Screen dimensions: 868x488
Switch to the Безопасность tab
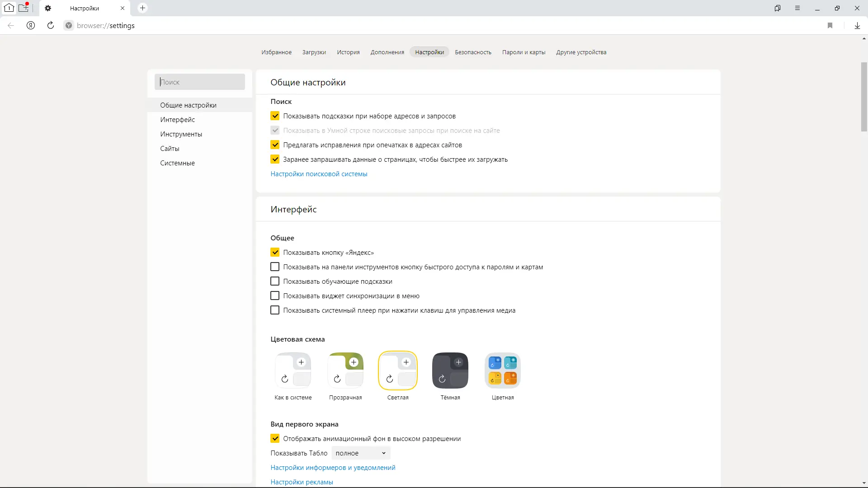tap(473, 52)
